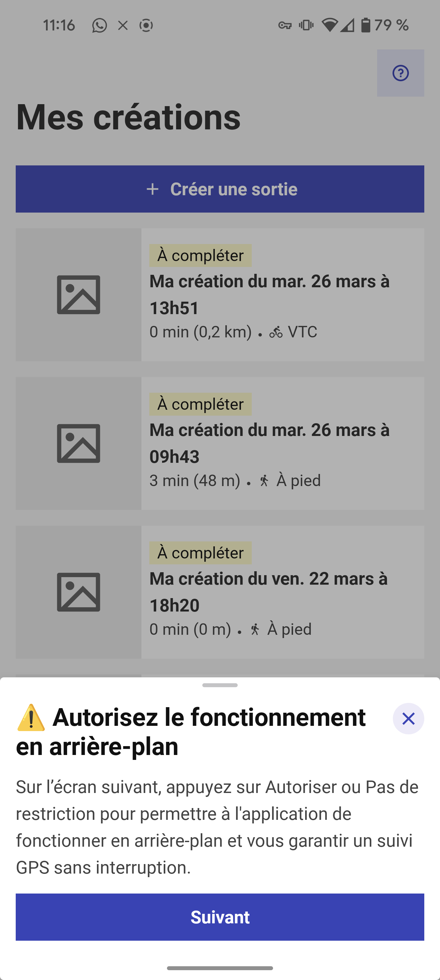Tap À compléter tag on first creation
The height and width of the screenshot is (980, 440).
[x=200, y=255]
